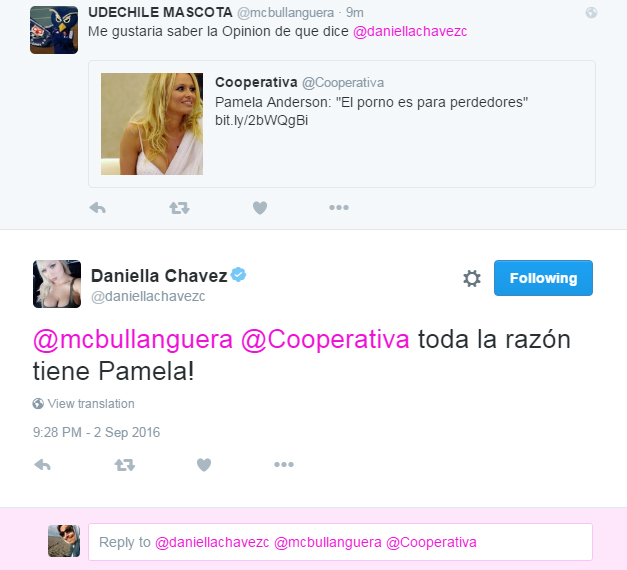This screenshot has height=570, width=627.
Task: Reply to Daniella Chavez's tweet
Action: pyautogui.click(x=43, y=464)
